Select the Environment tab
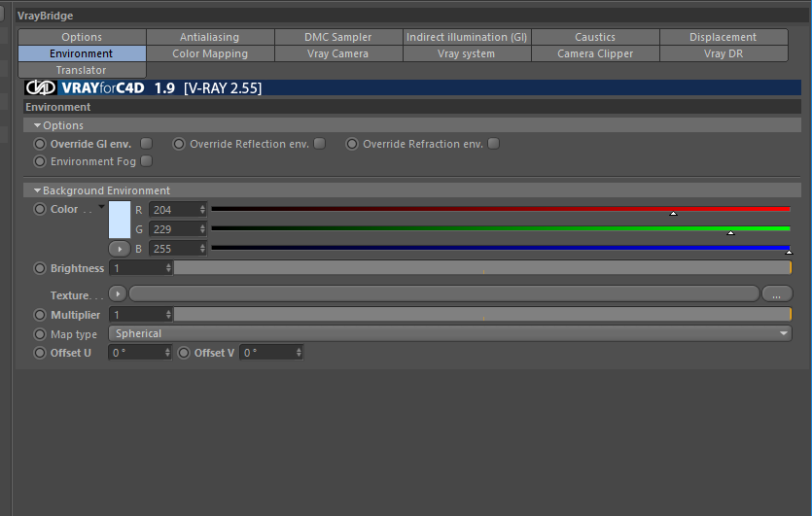The width and height of the screenshot is (812, 516). click(x=82, y=53)
